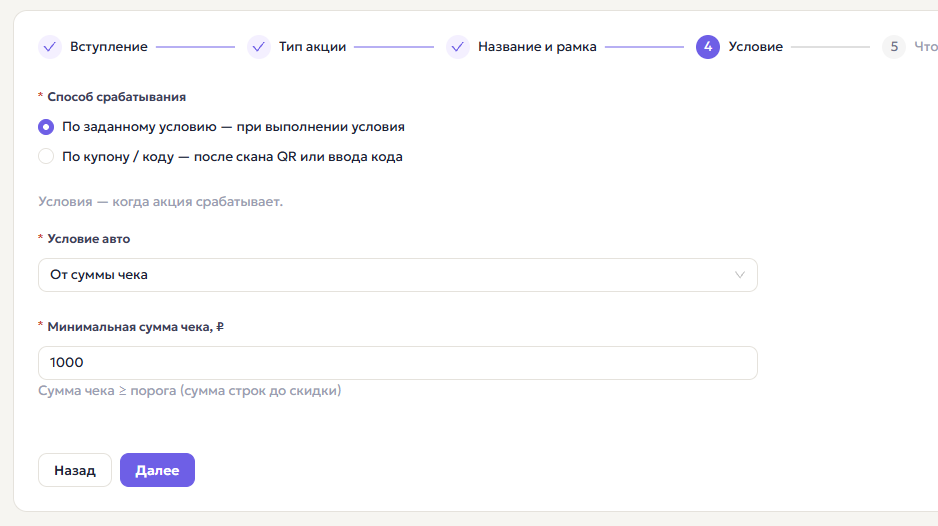Click the step 5 circle icon

coord(894,47)
